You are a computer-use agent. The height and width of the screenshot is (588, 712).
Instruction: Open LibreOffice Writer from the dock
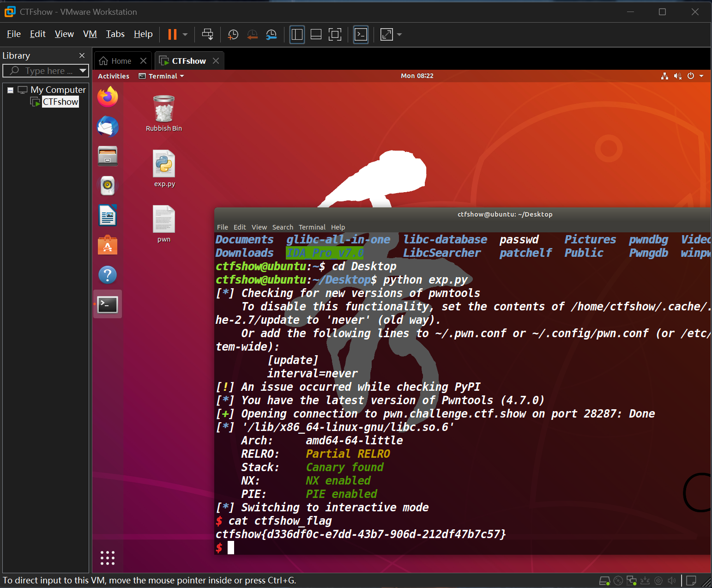[108, 215]
